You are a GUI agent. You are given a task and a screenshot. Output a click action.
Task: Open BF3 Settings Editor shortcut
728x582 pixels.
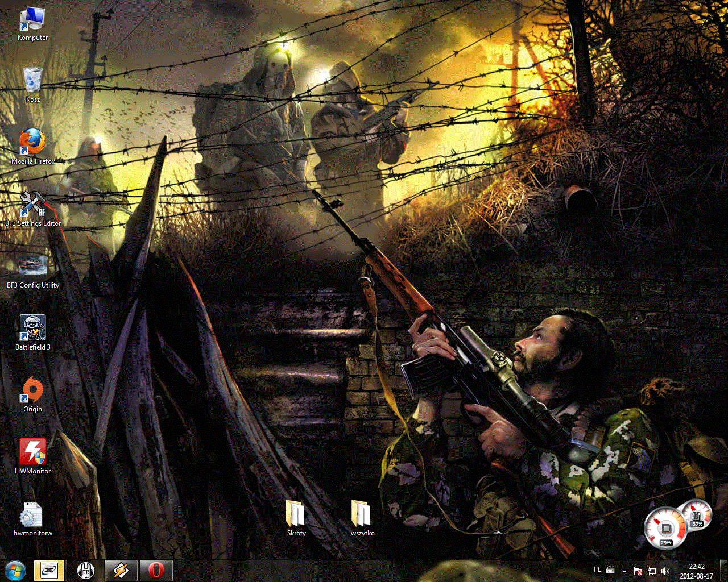tap(32, 209)
